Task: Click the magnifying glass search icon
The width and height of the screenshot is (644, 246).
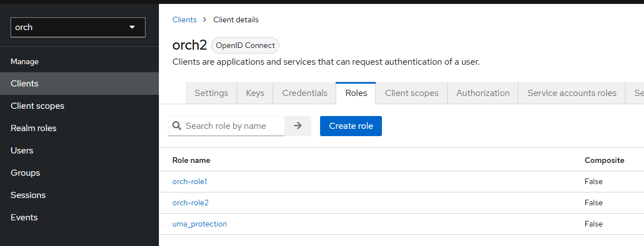Action: 177,126
